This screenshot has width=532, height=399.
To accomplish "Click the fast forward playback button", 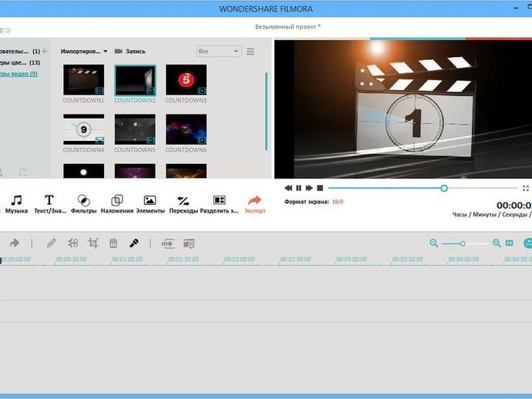I will 309,188.
